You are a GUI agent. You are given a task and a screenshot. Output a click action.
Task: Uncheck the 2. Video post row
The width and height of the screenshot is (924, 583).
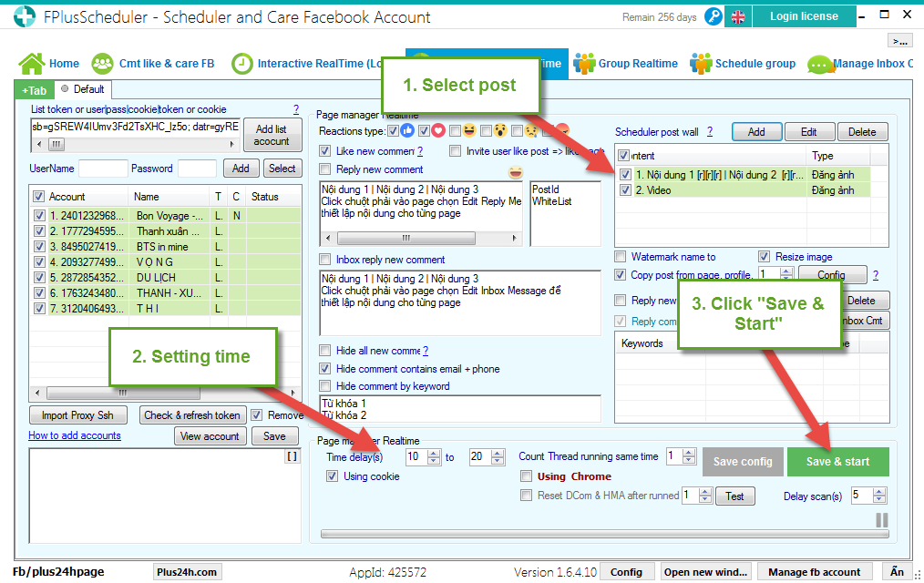tap(625, 190)
